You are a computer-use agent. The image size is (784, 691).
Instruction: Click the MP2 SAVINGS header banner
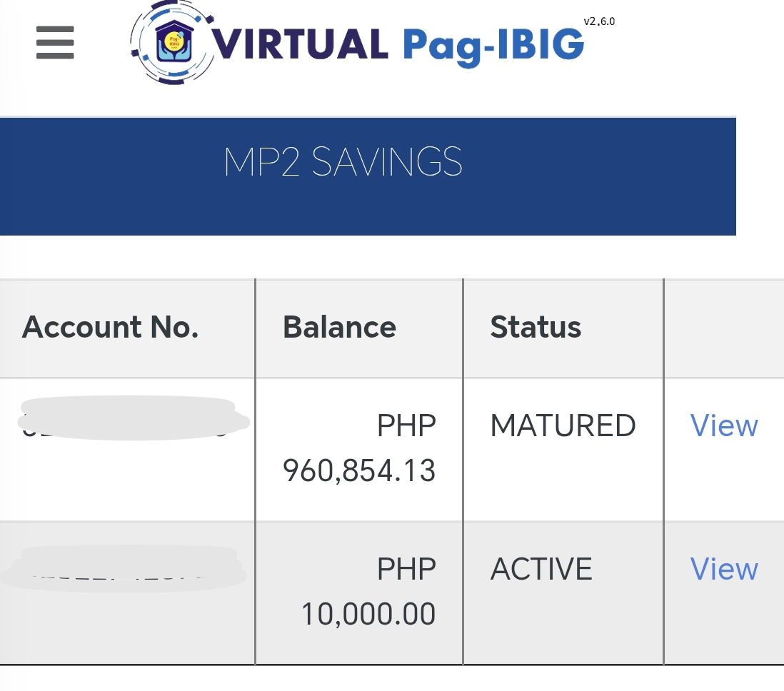point(343,163)
